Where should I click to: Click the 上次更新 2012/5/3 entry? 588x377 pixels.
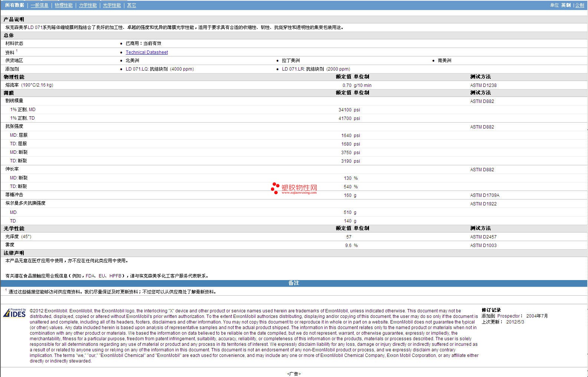pos(503,322)
